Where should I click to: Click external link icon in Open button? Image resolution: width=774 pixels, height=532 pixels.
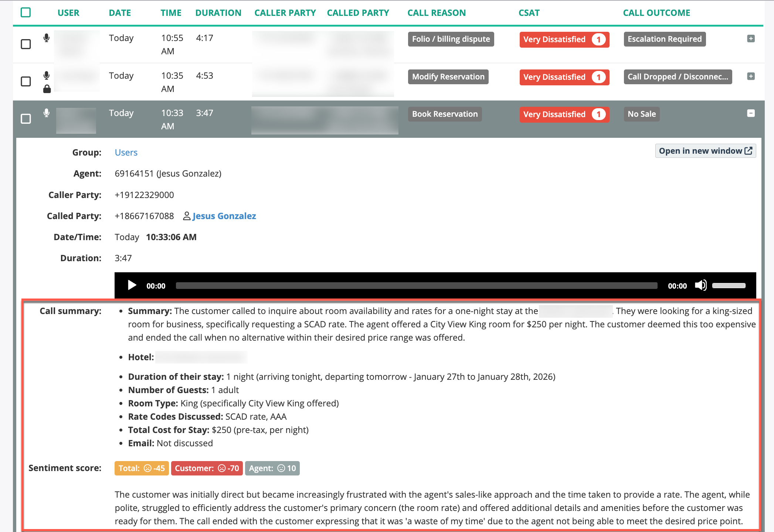coord(748,151)
